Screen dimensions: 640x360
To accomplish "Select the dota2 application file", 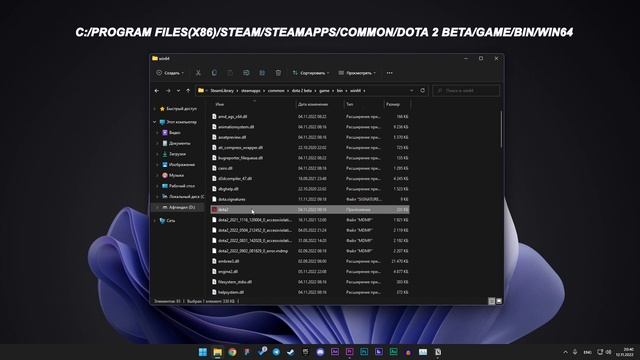I will point(310,209).
